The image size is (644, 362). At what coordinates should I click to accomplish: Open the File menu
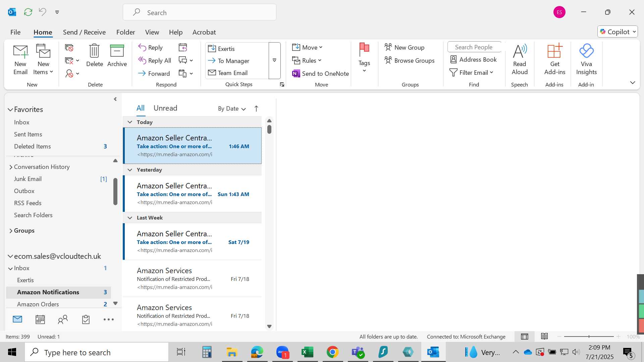(15, 32)
